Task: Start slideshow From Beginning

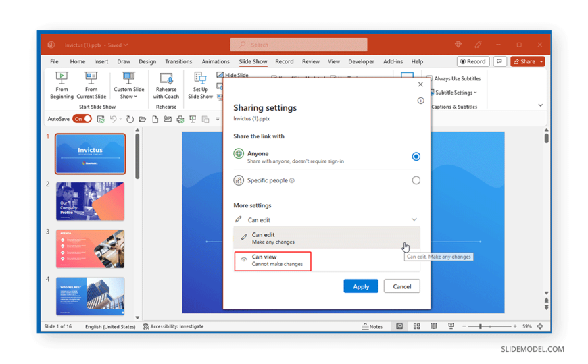Action: coord(62,85)
